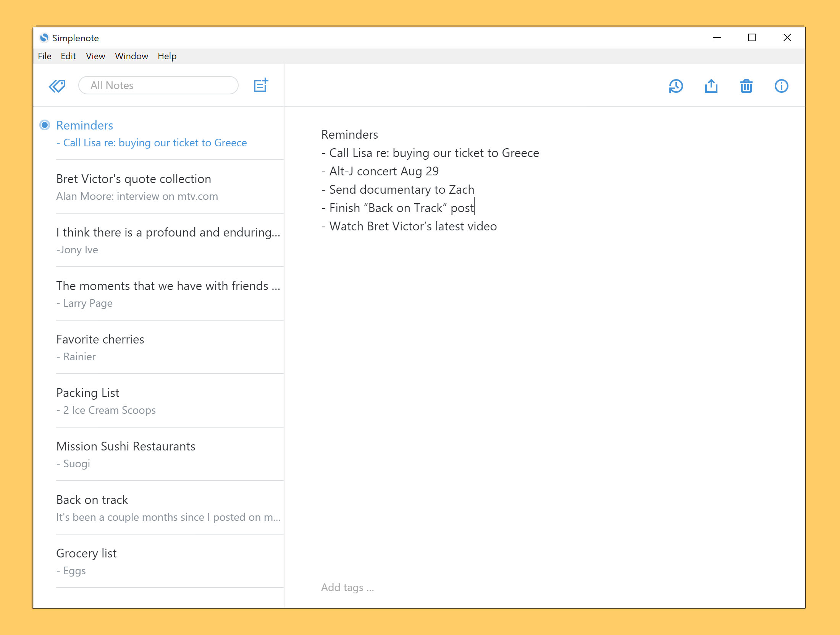Click the All Notes search field
The image size is (840, 635).
point(158,85)
